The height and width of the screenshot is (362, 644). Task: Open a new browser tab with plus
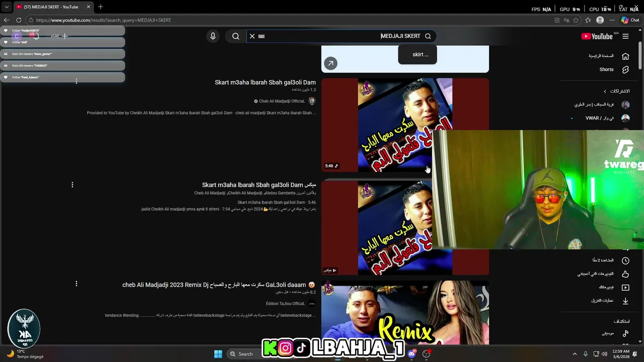coord(101,7)
